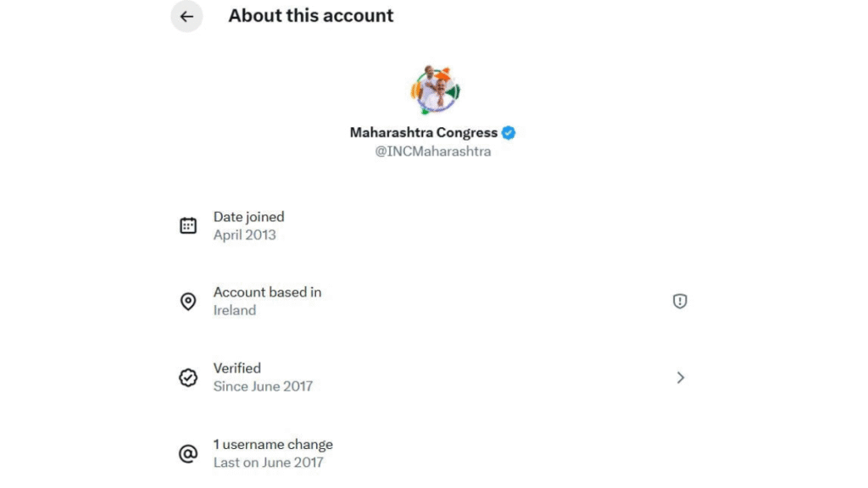Click the calendar icon beside Date joined
Image resolution: width=868 pixels, height=488 pixels.
point(188,225)
